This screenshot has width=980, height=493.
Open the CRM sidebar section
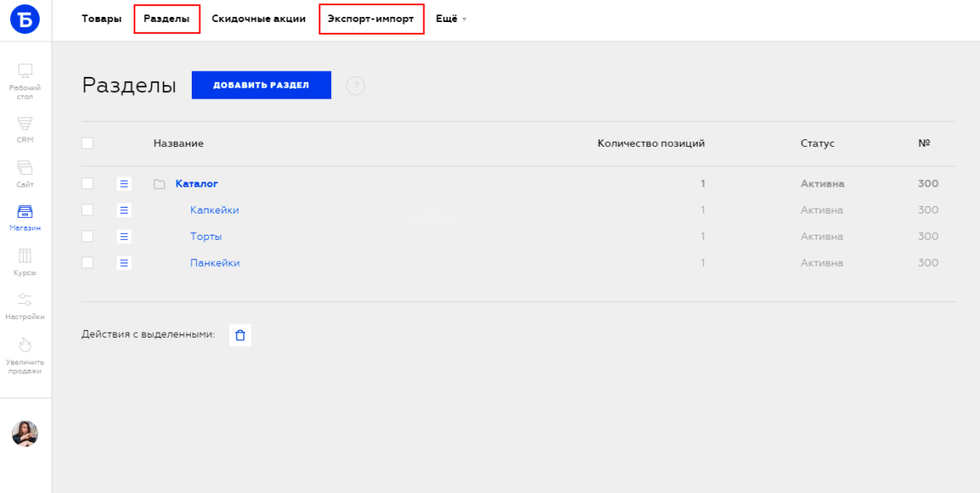coord(25,130)
